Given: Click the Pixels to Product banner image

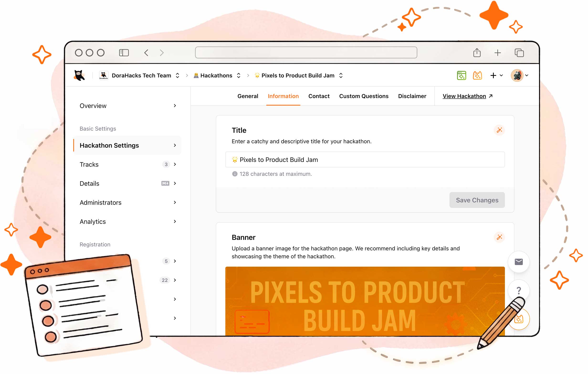Looking at the screenshot, I should (365, 302).
